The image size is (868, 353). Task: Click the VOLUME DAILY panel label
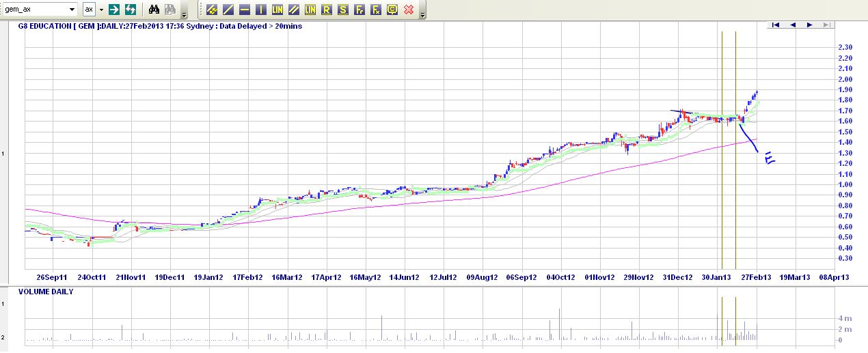pyautogui.click(x=46, y=292)
